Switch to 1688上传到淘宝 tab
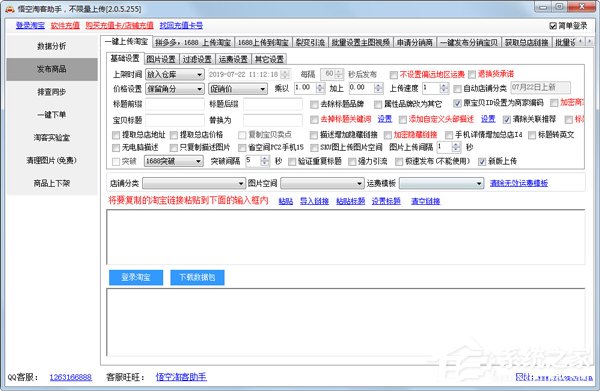The width and height of the screenshot is (600, 391). click(263, 42)
